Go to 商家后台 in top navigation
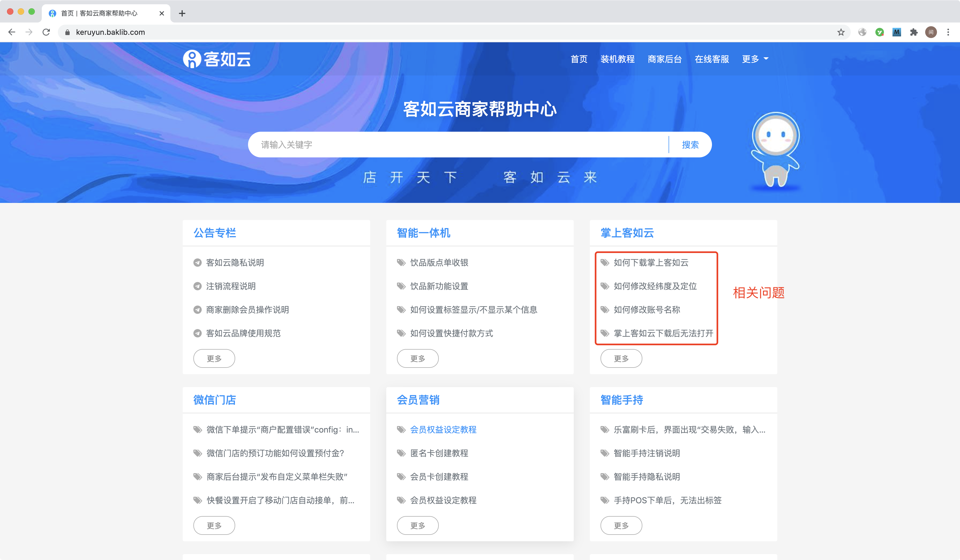 tap(664, 59)
